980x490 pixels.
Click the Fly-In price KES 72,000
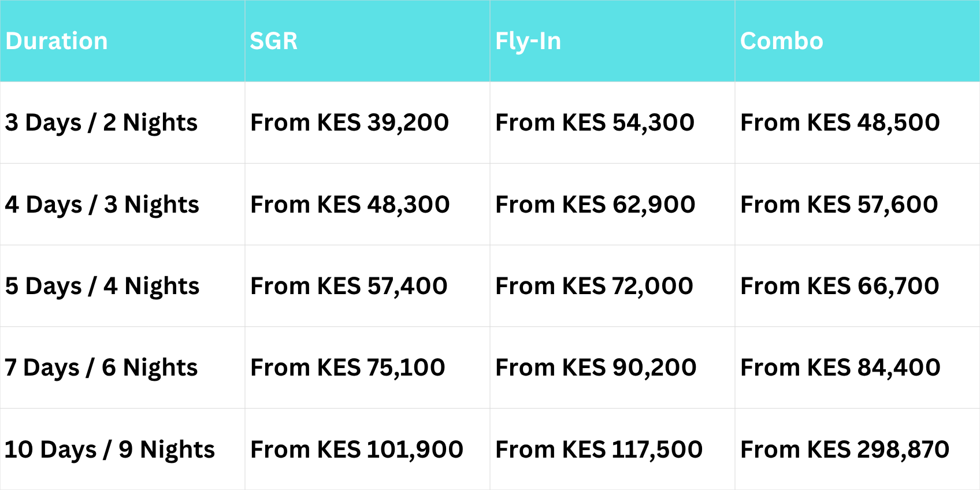point(594,286)
